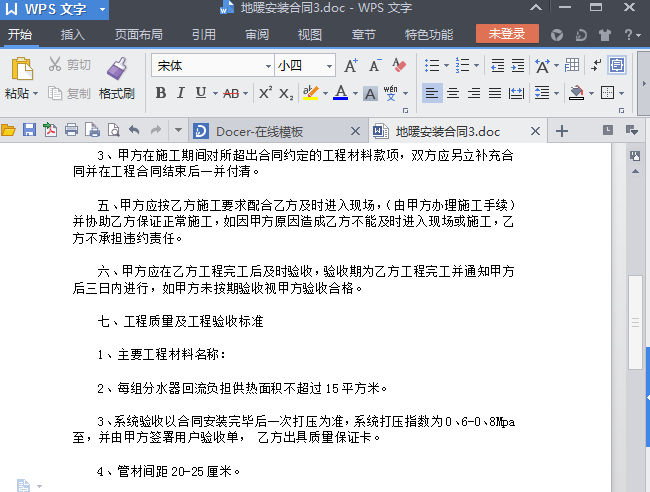This screenshot has width=650, height=492.
Task: Open the 页面布局 (Page Layout) tab
Action: click(x=138, y=34)
